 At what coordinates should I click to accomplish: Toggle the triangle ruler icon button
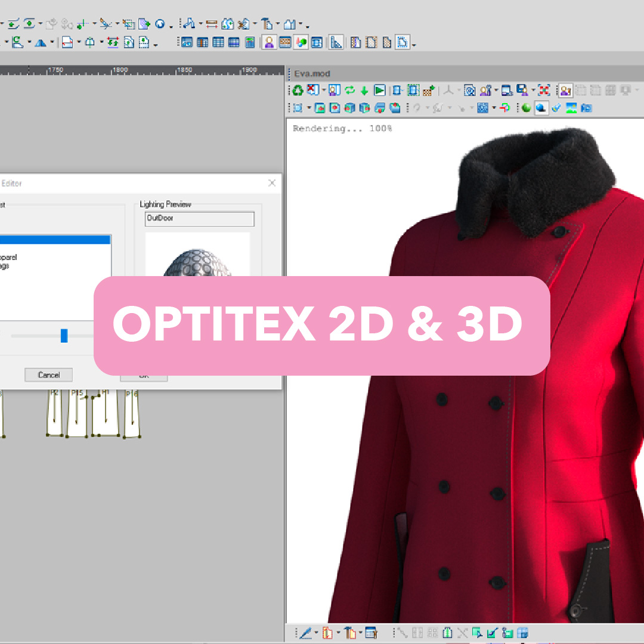(336, 42)
